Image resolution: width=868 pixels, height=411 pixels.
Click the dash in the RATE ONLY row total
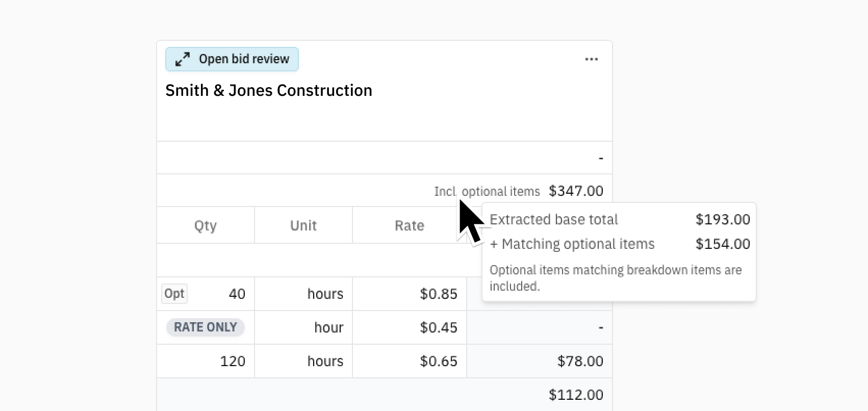[x=600, y=327]
